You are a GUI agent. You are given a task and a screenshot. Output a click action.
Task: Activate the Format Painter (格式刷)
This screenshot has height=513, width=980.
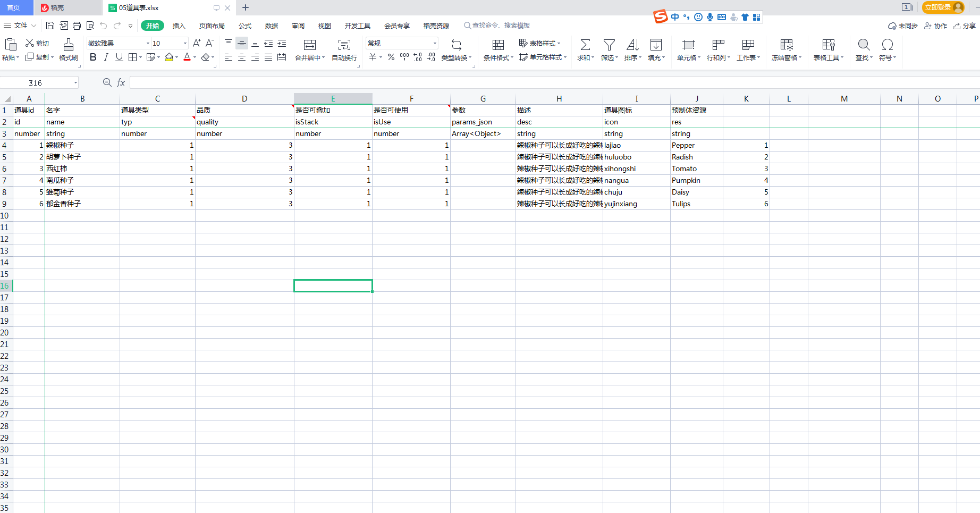69,49
